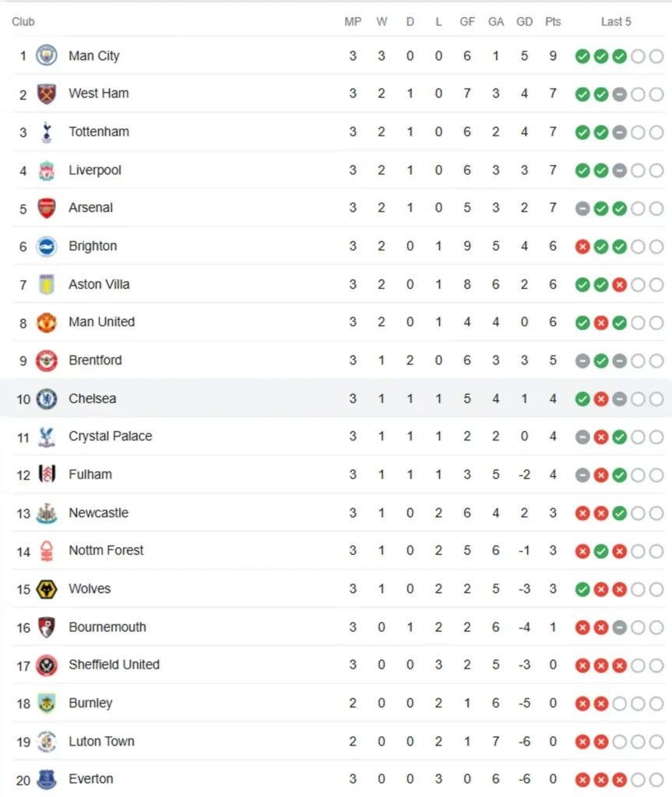This screenshot has height=797, width=672.
Task: Select the highlighted Chelsea row
Action: (234, 398)
